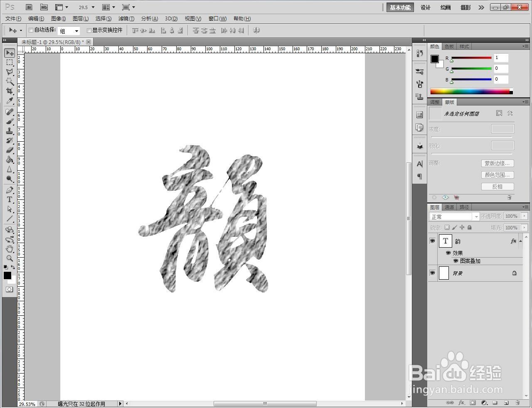The height and width of the screenshot is (408, 532).
Task: Hide the 背景 layer visibility
Action: pyautogui.click(x=433, y=273)
